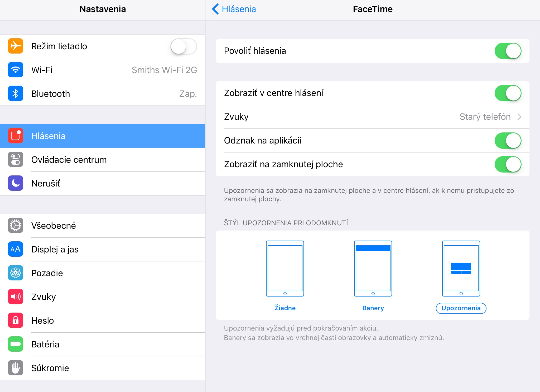Tap the Heslo padlock icon
The width and height of the screenshot is (540, 392).
click(16, 321)
